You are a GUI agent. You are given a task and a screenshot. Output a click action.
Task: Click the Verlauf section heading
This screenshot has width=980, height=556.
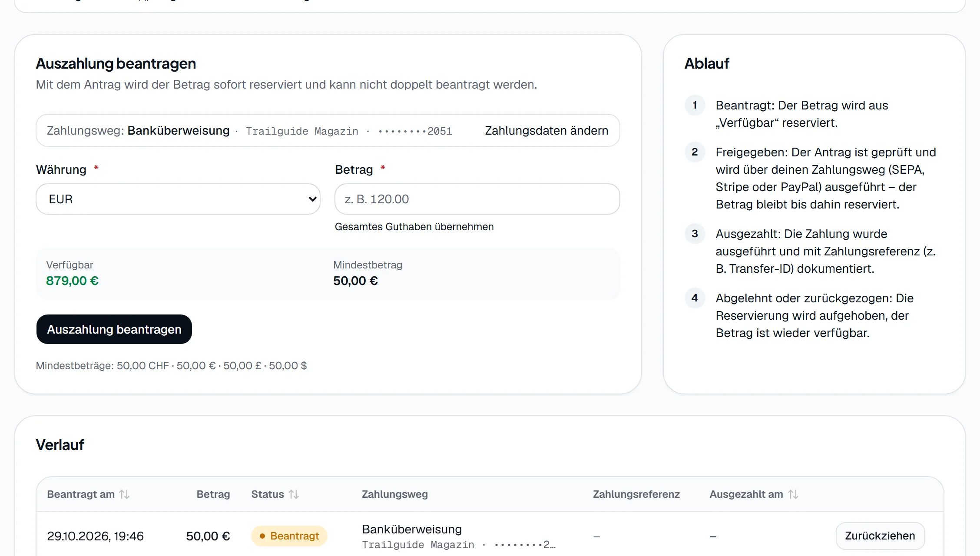click(x=60, y=445)
